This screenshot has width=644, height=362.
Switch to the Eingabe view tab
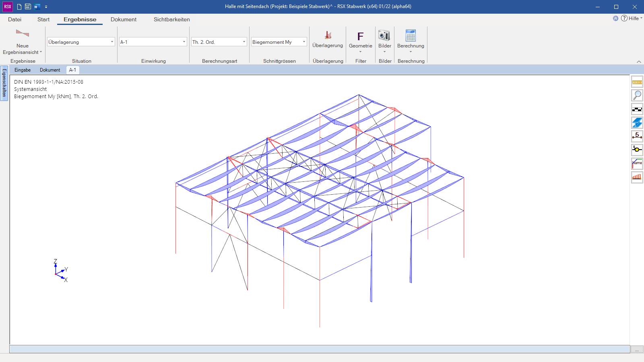coord(23,70)
